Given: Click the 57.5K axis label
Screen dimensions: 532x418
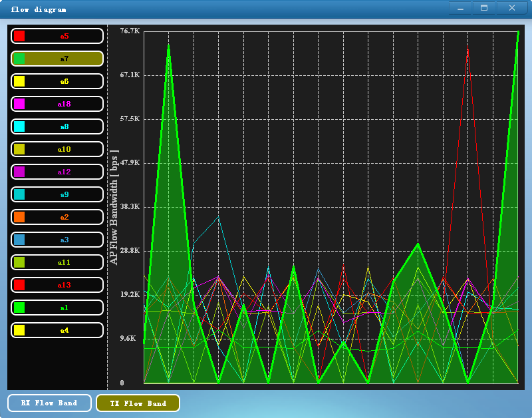Looking at the screenshot, I should (x=130, y=118).
